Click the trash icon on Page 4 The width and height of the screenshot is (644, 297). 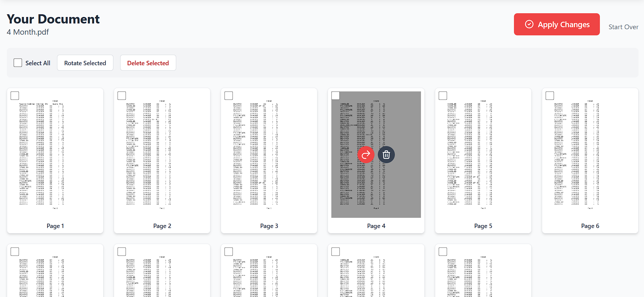tap(386, 155)
